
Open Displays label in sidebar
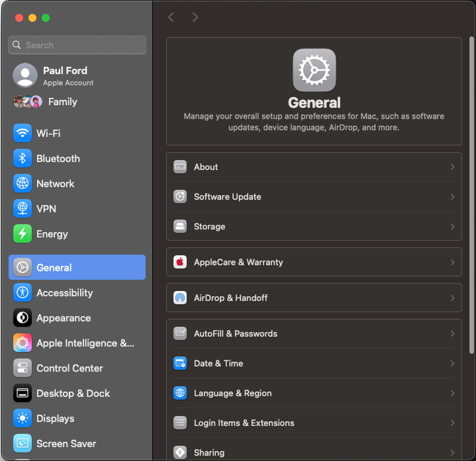[x=55, y=419]
